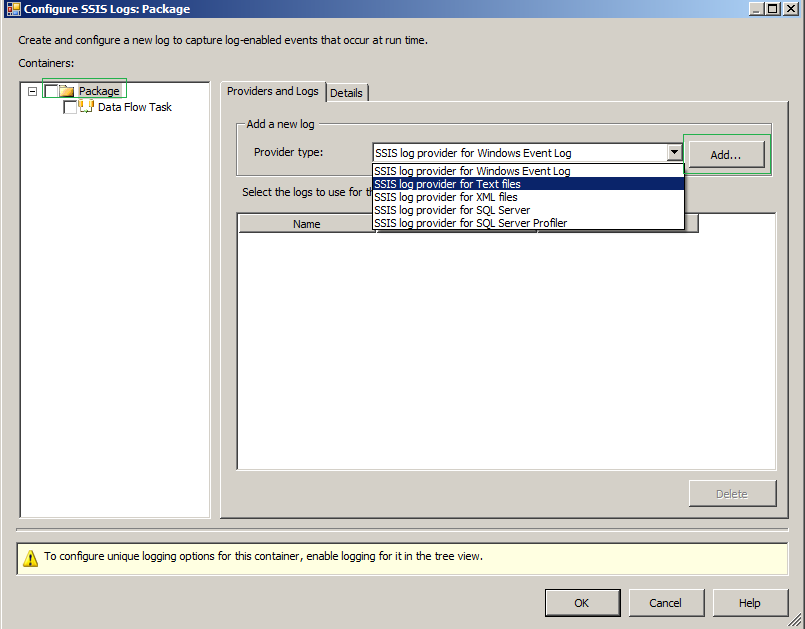Select the Data Flow Task tree item

(135, 107)
